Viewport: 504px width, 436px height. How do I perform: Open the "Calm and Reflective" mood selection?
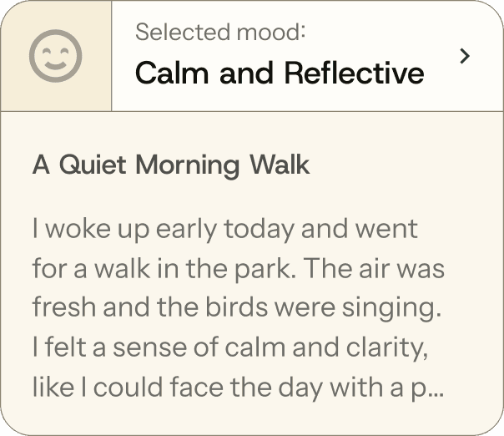tap(279, 74)
